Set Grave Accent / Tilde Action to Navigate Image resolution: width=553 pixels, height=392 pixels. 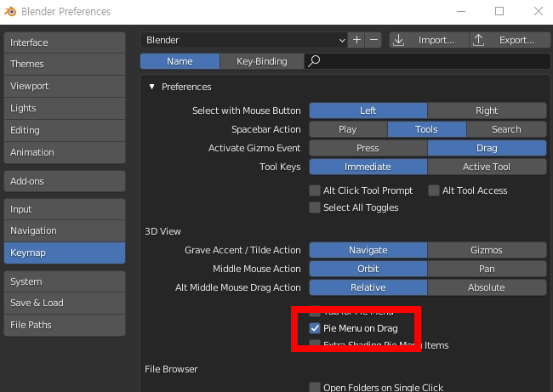click(x=368, y=250)
